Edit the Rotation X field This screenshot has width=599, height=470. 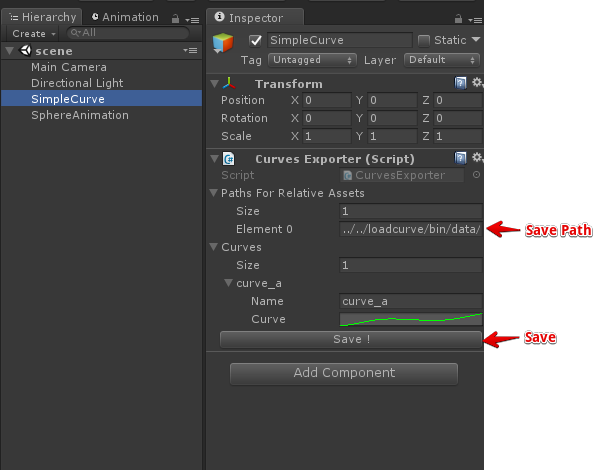tap(327, 118)
